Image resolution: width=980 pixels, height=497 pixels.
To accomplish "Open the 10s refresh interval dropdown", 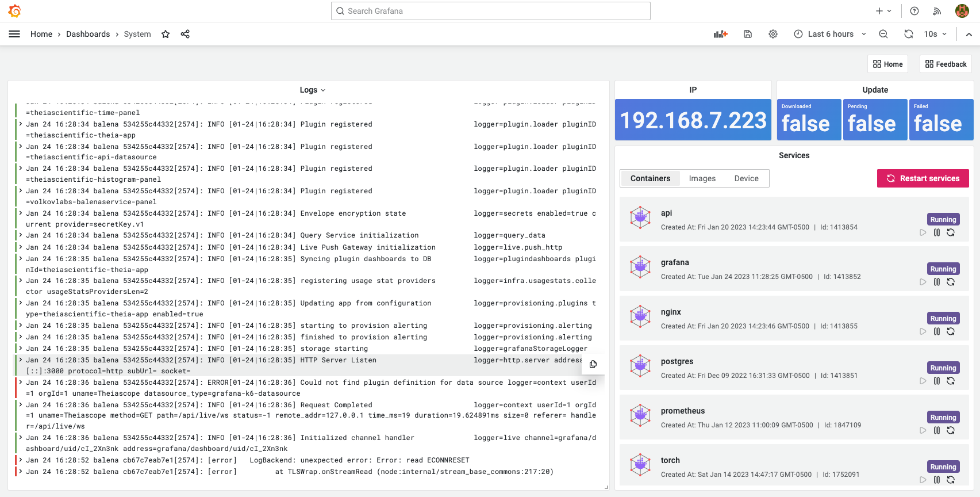I will point(935,34).
